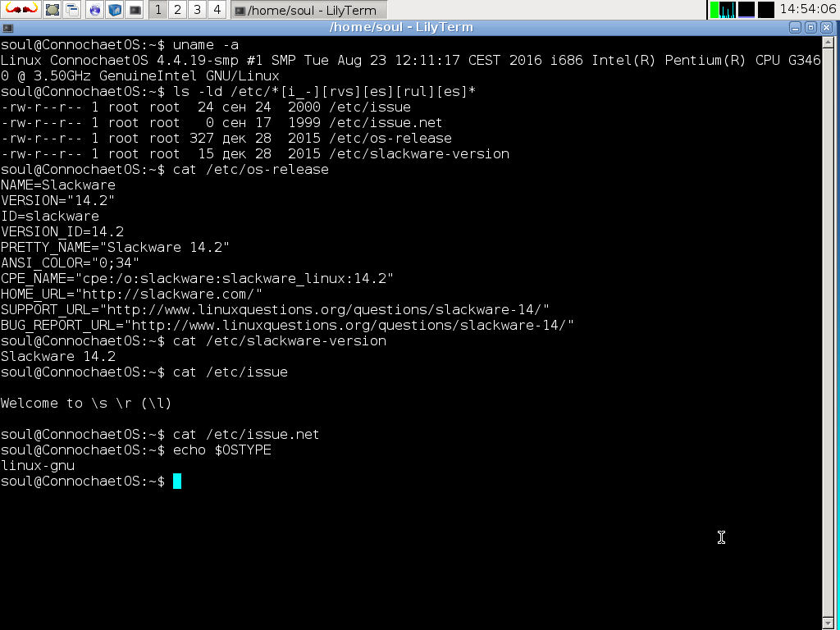This screenshot has height=630, width=840.
Task: Click '/etc/issue.net' in the ls listing
Action: click(x=386, y=123)
